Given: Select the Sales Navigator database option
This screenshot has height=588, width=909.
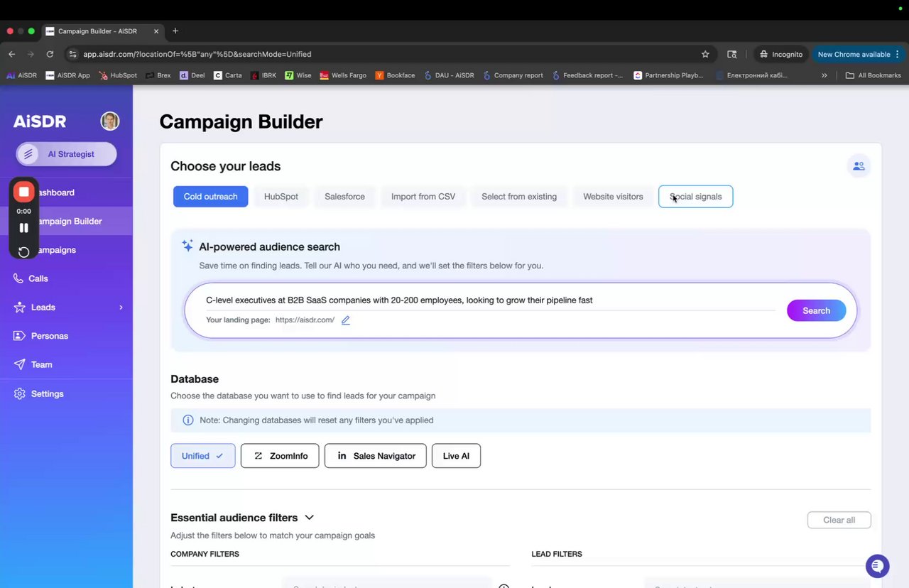Looking at the screenshot, I should point(375,456).
